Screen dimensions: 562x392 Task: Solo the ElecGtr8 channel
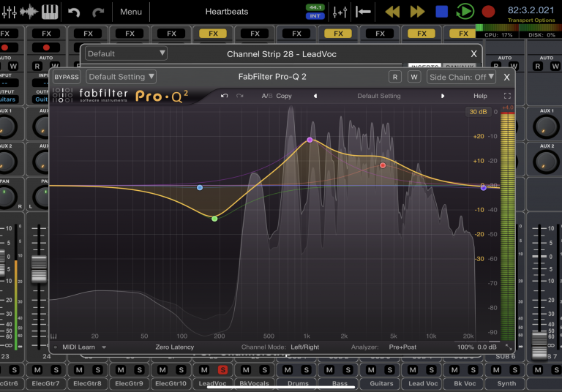(x=97, y=370)
